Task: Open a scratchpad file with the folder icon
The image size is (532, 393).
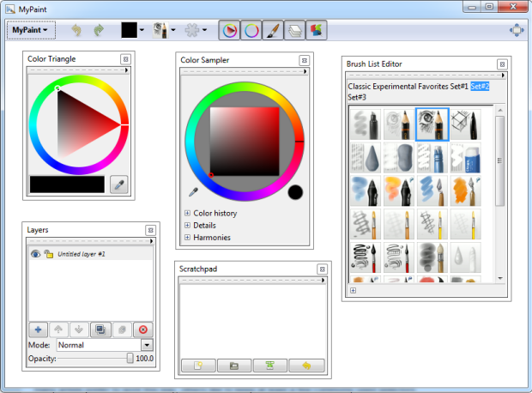Action: pyautogui.click(x=233, y=366)
